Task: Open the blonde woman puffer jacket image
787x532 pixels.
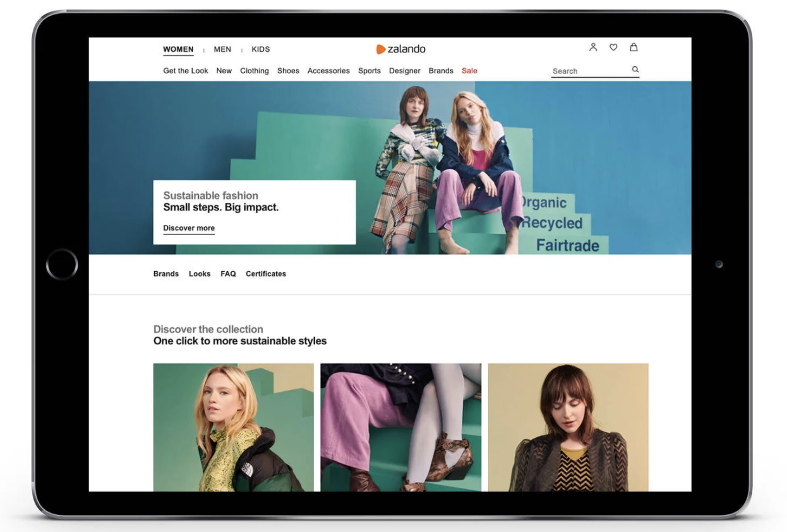Action: [x=234, y=427]
